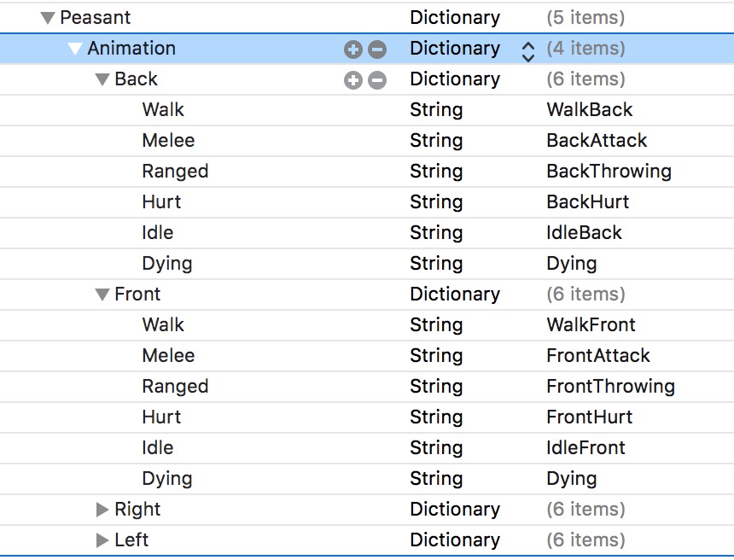Click the plus icon on Back row
The image size is (734, 560).
point(353,80)
